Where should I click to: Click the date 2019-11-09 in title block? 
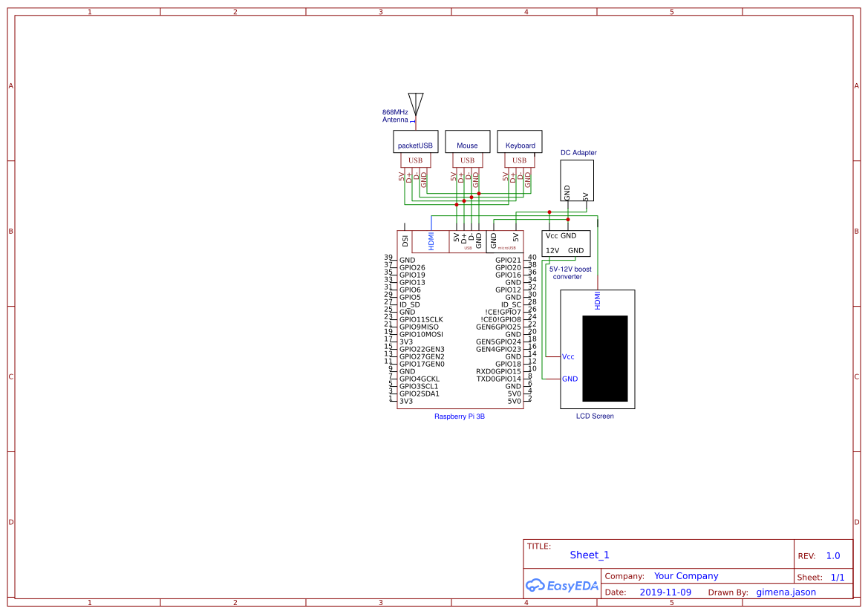coord(665,592)
